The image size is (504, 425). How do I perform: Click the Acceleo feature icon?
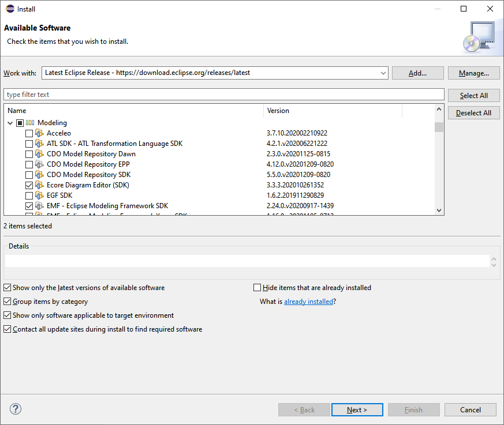point(39,133)
